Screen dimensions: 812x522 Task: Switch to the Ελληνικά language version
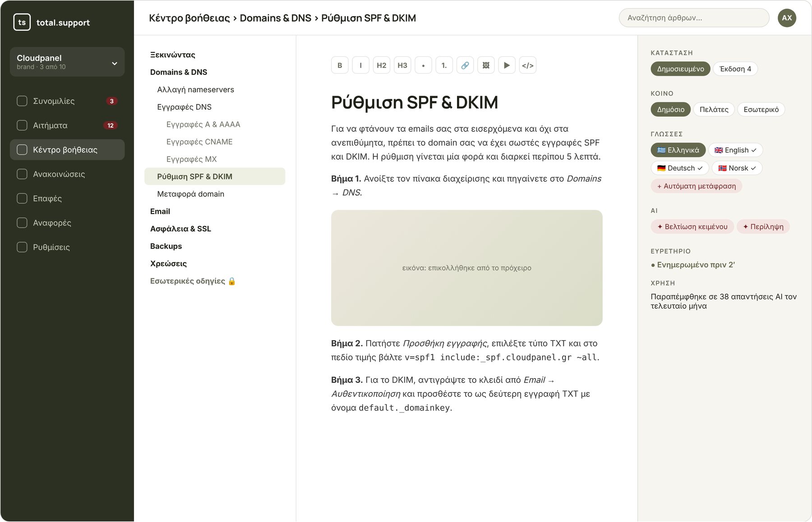coord(678,150)
